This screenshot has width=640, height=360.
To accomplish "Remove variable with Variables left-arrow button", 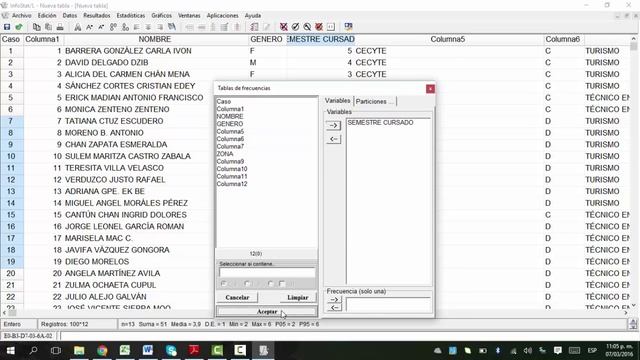I will (x=333, y=139).
